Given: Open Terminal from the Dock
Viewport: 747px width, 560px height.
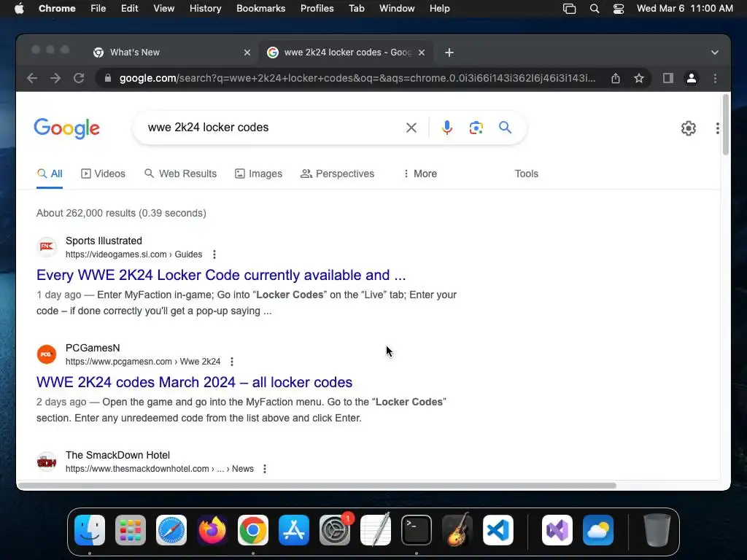Looking at the screenshot, I should 417,530.
